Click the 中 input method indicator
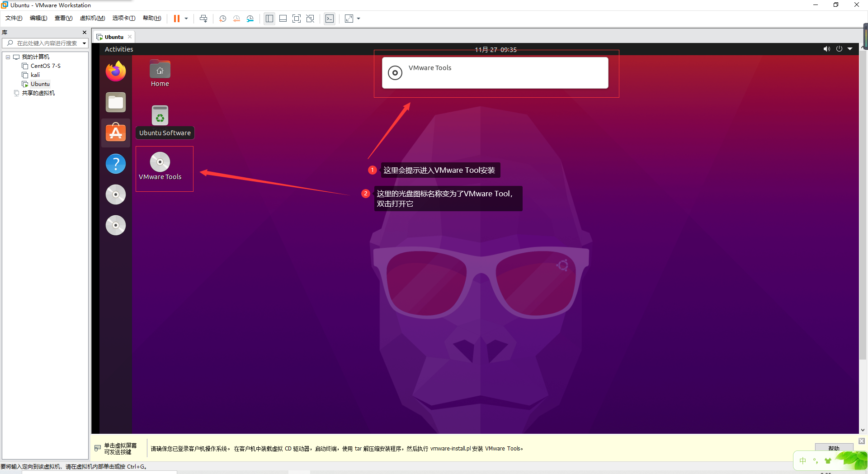 803,461
